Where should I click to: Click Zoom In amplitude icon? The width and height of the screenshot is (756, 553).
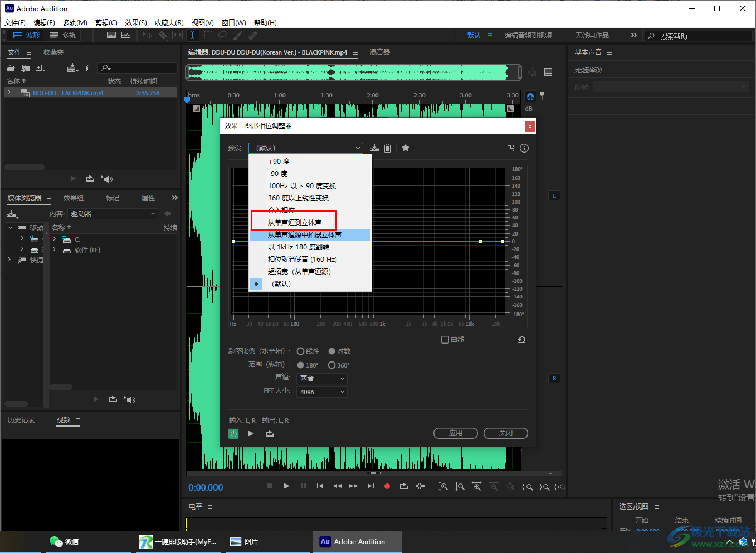pos(443,487)
